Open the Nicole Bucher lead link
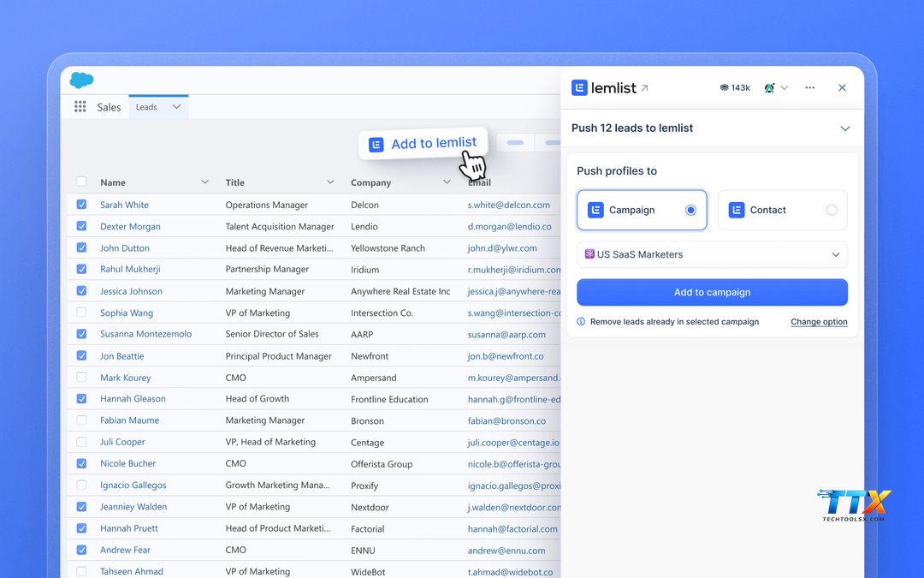924x578 pixels. [127, 463]
